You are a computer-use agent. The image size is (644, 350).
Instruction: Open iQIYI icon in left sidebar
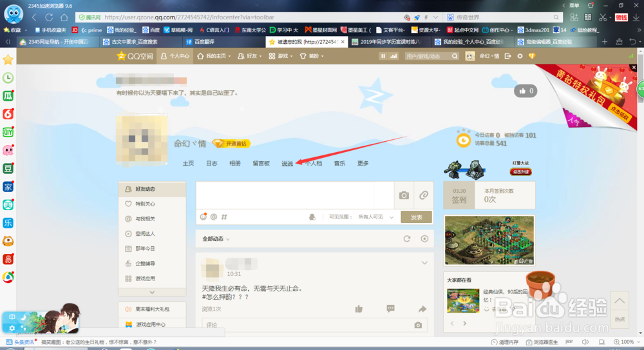[x=8, y=132]
